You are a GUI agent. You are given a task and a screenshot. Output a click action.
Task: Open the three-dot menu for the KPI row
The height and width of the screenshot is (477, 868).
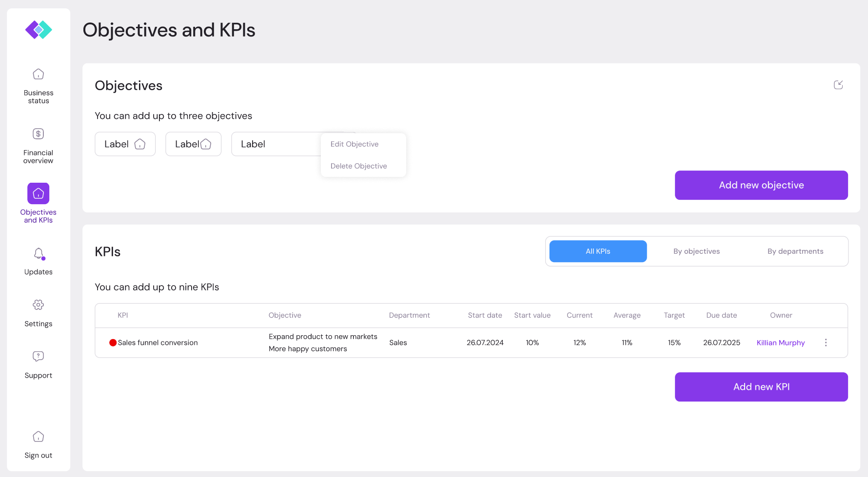[x=826, y=343]
